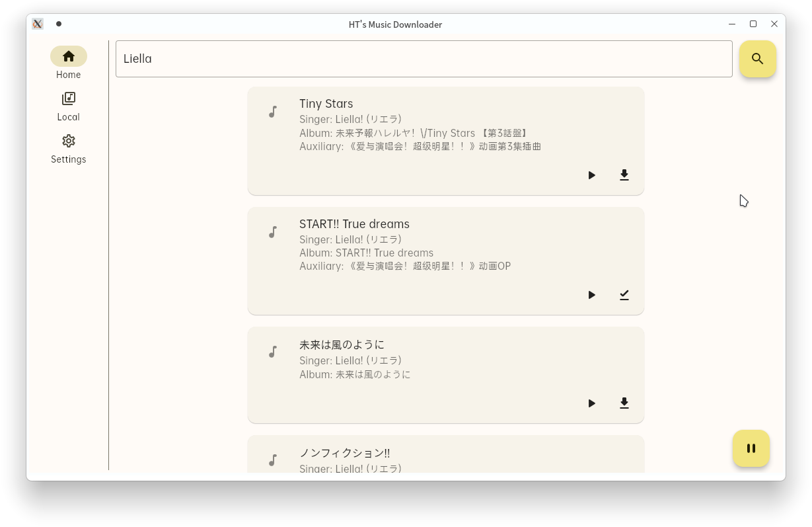Image resolution: width=812 pixels, height=527 pixels.
Task: Download the Tiny Stars song
Action: coord(624,175)
